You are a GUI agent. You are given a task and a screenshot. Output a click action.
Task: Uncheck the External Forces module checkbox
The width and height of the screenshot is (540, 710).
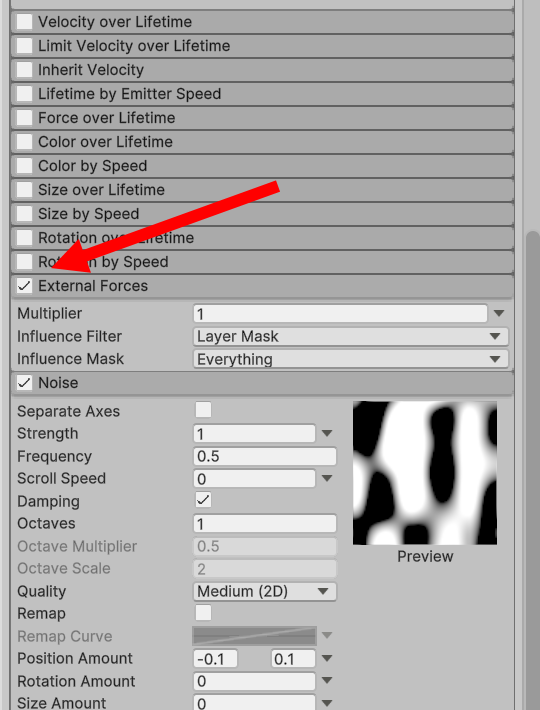pyautogui.click(x=24, y=286)
